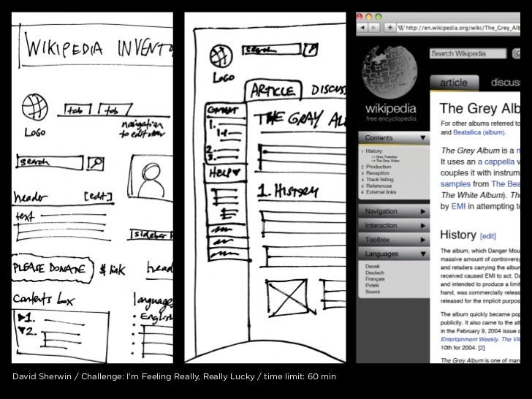This screenshot has height=399, width=532.
Task: Select the article tab
Action: [x=454, y=83]
